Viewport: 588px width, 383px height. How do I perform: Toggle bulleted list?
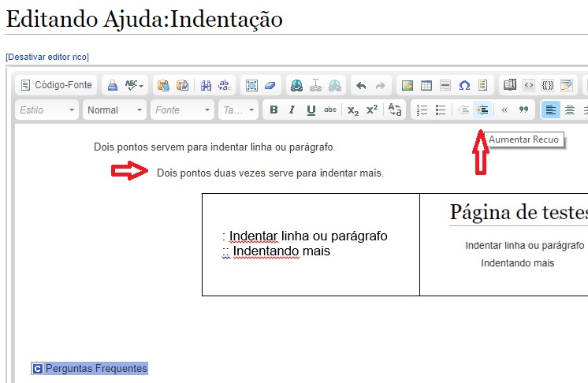(441, 110)
